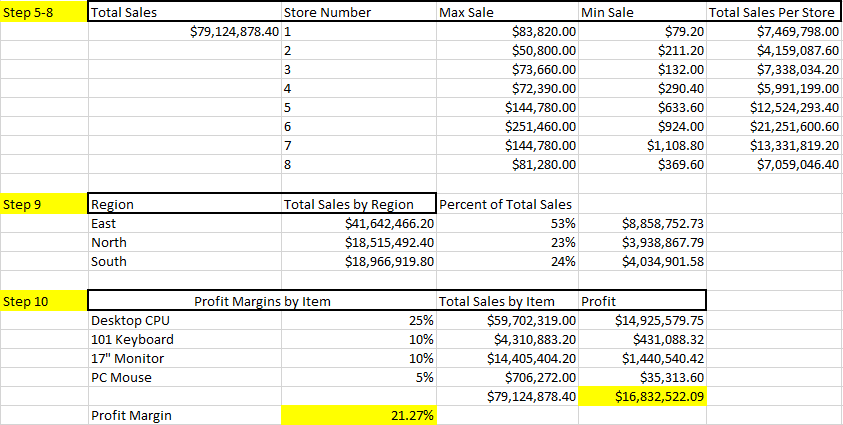Select the 53% percent cell
The image size is (843, 425).
(507, 223)
